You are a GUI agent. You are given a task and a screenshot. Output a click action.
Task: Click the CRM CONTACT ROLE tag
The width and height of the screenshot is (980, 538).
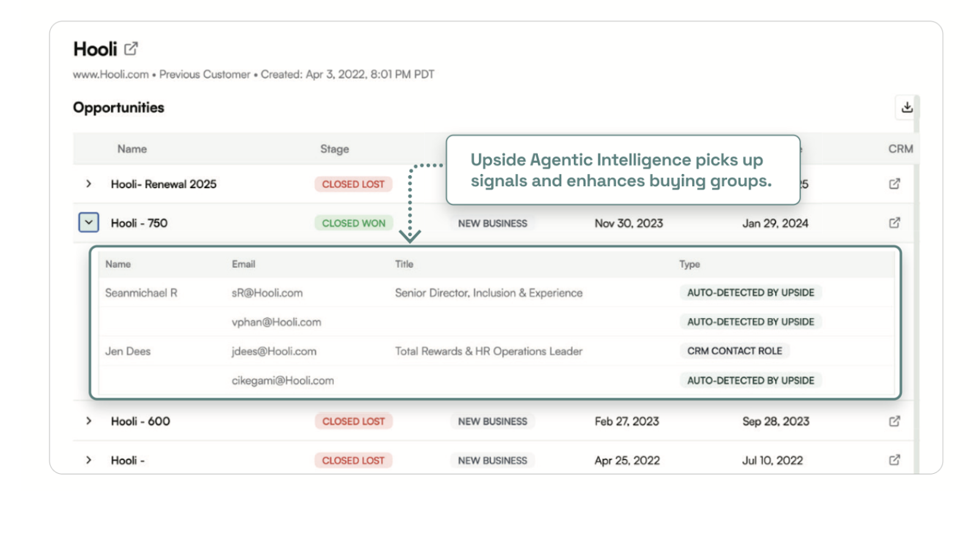click(x=734, y=351)
